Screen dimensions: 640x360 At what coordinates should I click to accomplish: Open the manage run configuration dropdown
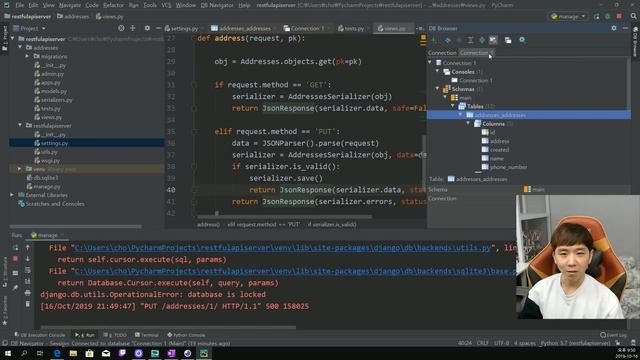(x=569, y=16)
